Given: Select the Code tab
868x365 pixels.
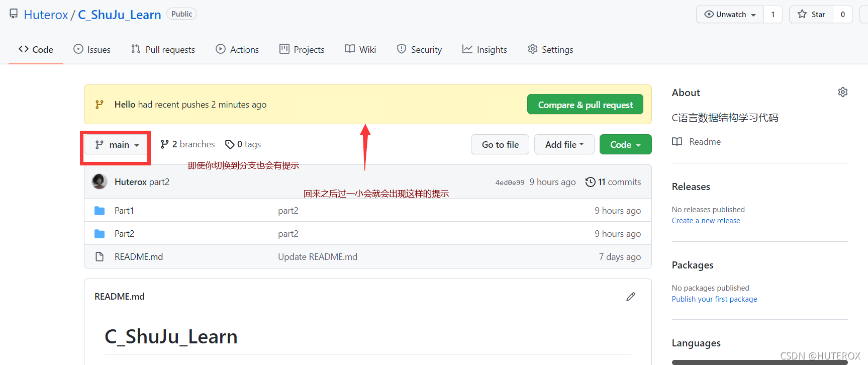Looking at the screenshot, I should pos(36,49).
